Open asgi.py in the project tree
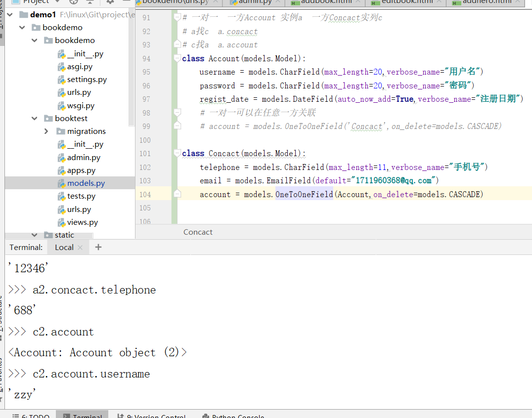Screen dimensions: 532x418 (x=80, y=66)
